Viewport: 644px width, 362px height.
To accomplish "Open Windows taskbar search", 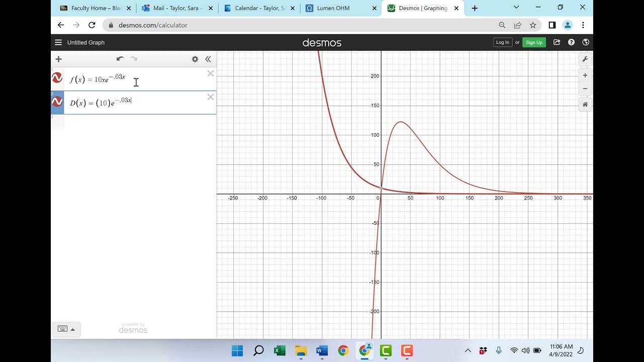I will (x=258, y=350).
